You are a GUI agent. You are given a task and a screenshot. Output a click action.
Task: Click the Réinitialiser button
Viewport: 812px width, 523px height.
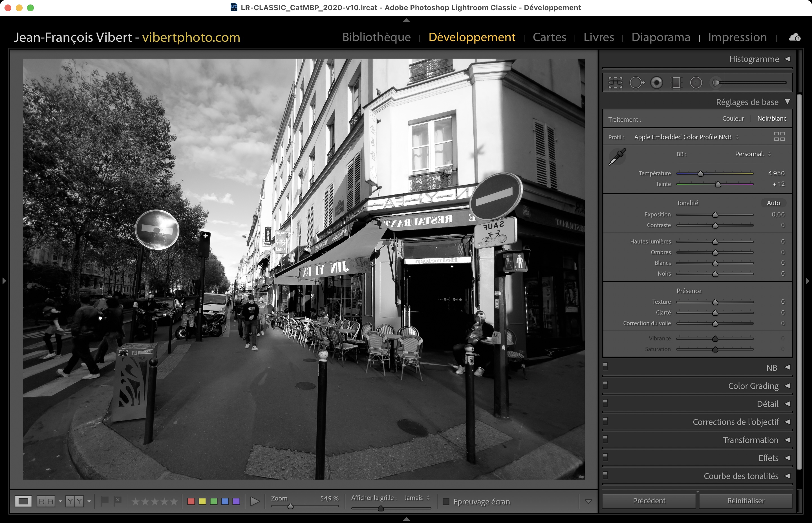point(745,500)
